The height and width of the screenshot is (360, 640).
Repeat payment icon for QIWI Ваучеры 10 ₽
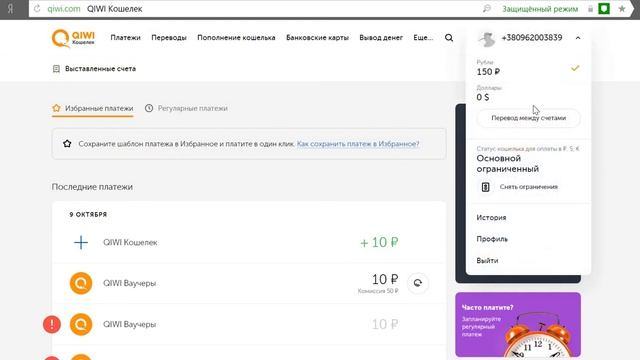(418, 283)
